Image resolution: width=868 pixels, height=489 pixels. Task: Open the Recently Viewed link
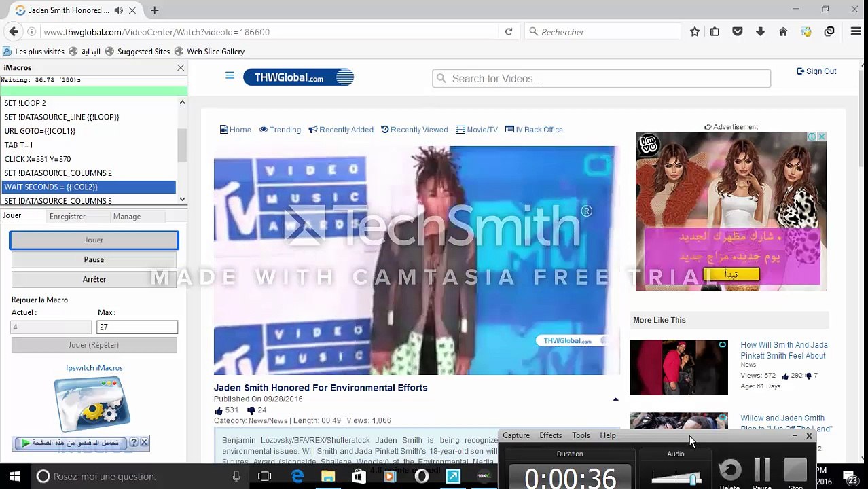pos(414,130)
